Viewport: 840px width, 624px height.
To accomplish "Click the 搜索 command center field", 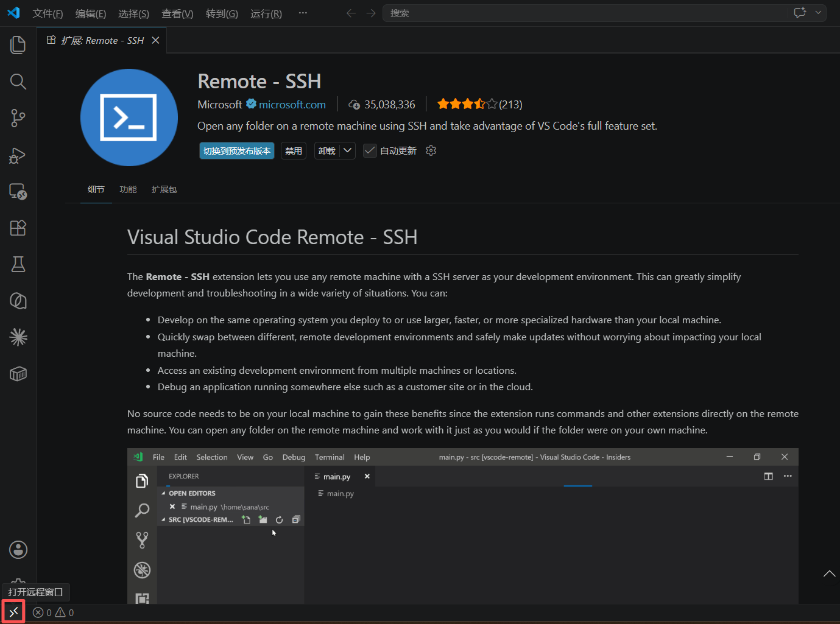I will (x=585, y=13).
